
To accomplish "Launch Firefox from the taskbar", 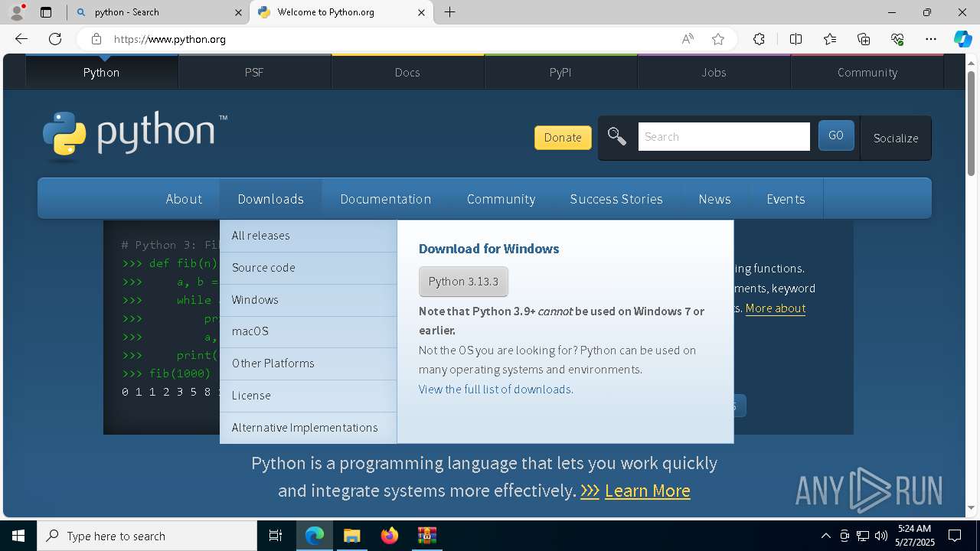I will tap(390, 536).
